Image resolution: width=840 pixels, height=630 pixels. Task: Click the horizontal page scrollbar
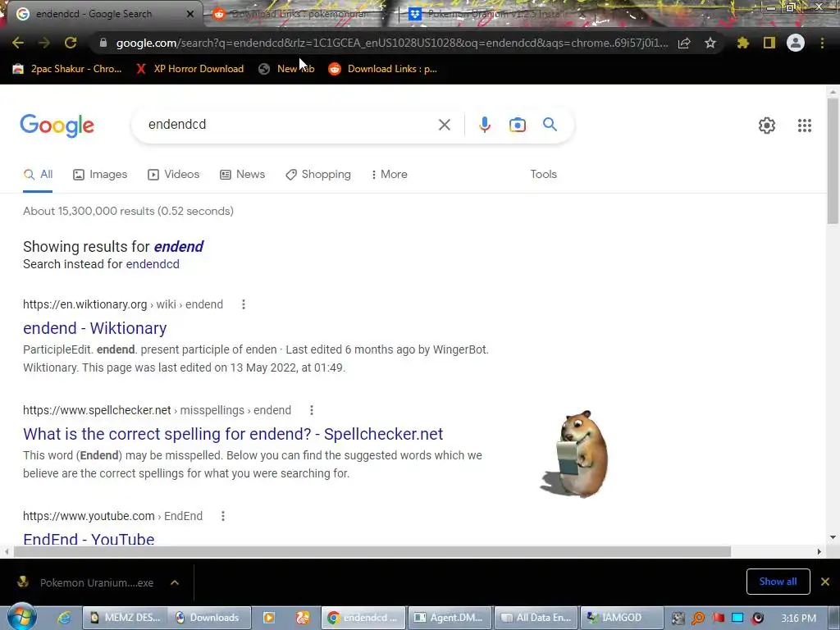[372, 551]
